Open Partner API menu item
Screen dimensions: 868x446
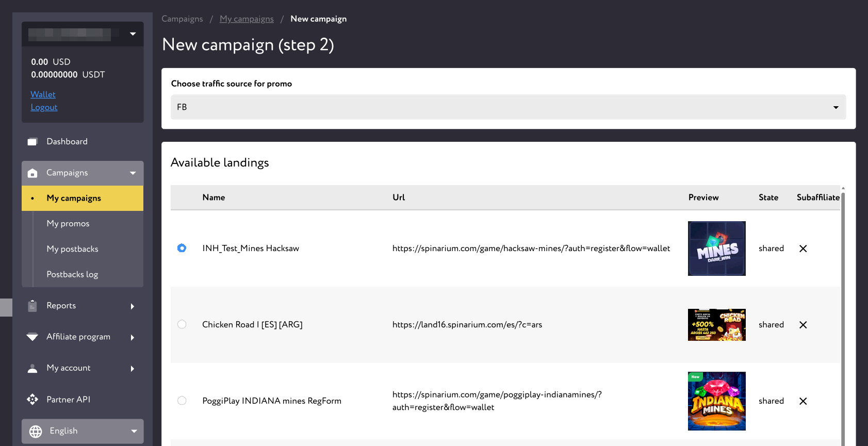pos(68,400)
